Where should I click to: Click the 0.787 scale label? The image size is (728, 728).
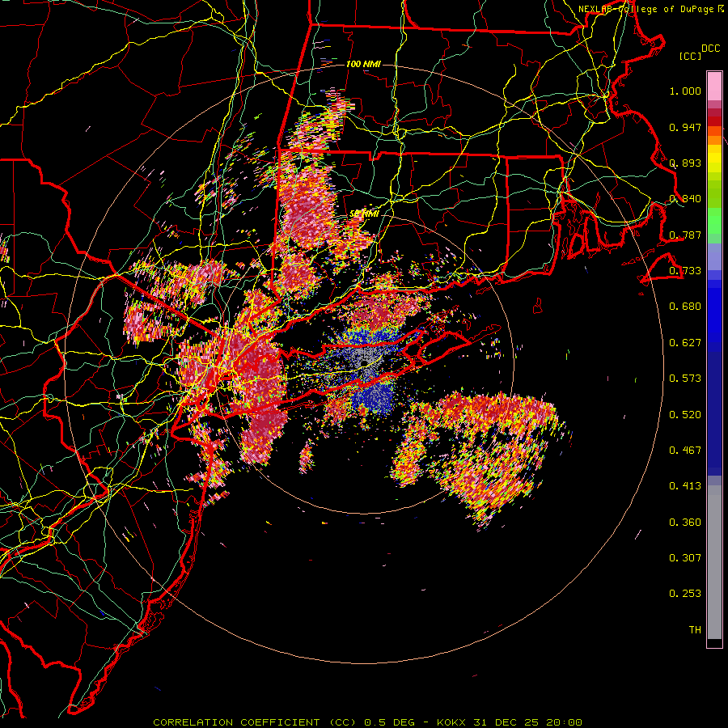[685, 235]
